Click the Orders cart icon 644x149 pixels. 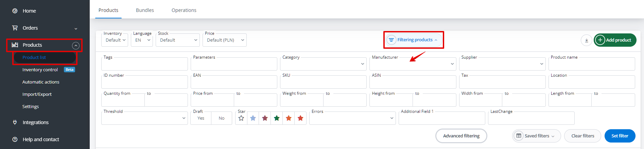click(15, 28)
